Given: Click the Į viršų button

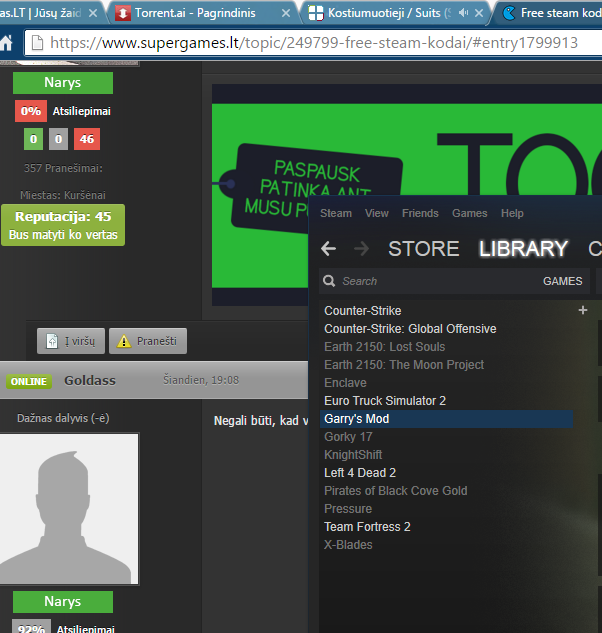Looking at the screenshot, I should click(x=71, y=341).
